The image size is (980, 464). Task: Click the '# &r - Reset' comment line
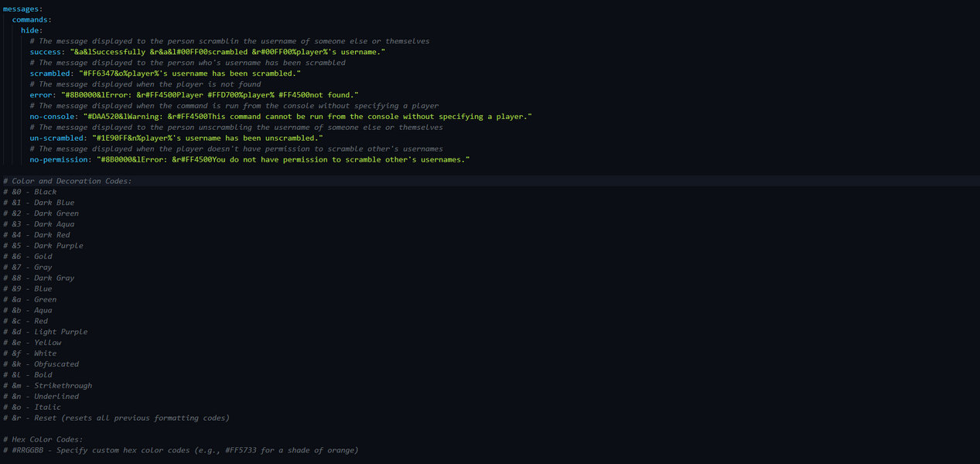(116, 418)
